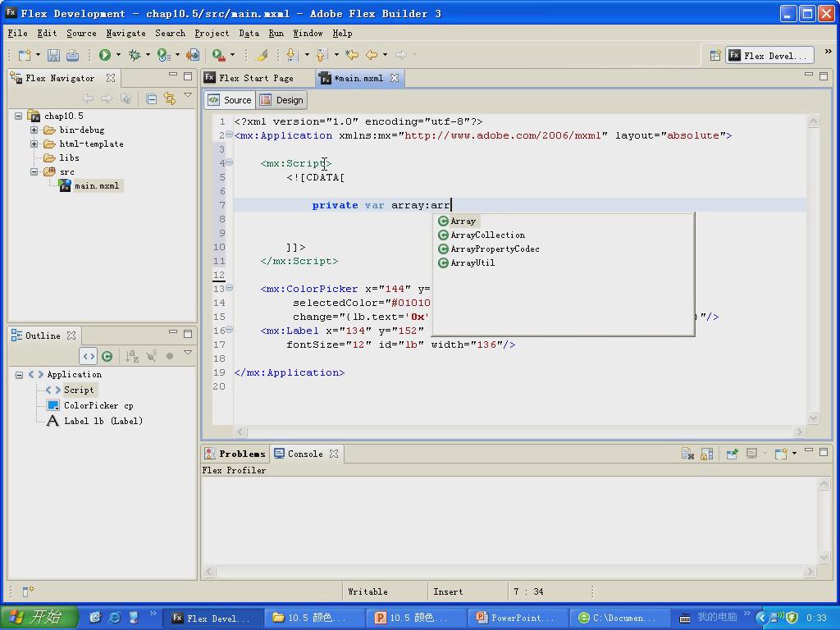Open the File menu
This screenshot has height=630, width=840.
(18, 33)
